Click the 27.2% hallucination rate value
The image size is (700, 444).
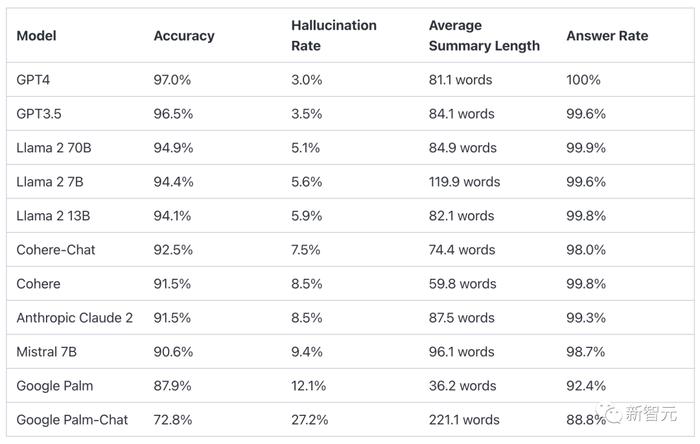[x=309, y=420]
